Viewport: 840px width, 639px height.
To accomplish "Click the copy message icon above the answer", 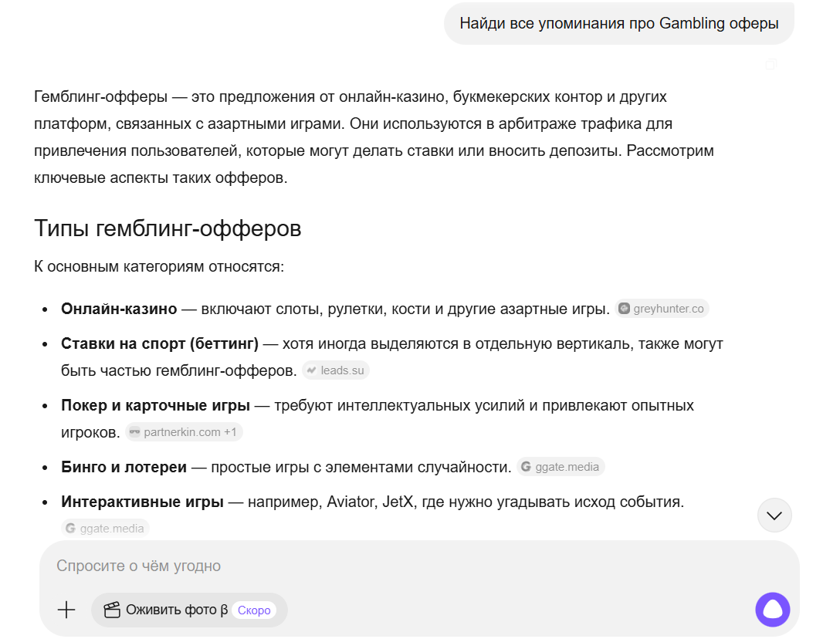I will (x=771, y=64).
